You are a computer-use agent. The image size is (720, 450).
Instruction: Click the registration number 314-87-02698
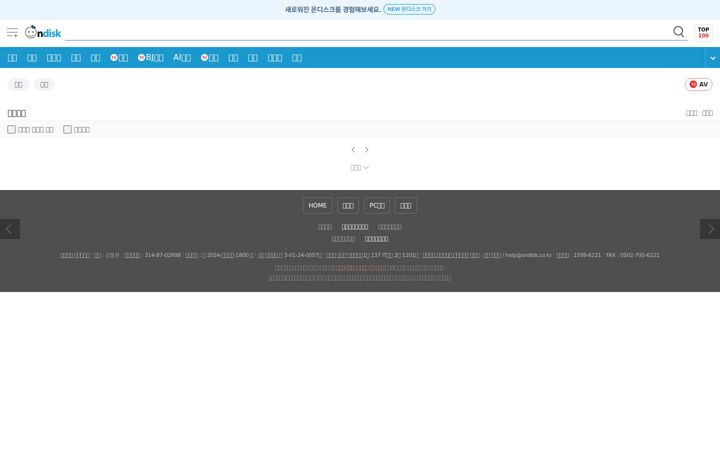[163, 255]
